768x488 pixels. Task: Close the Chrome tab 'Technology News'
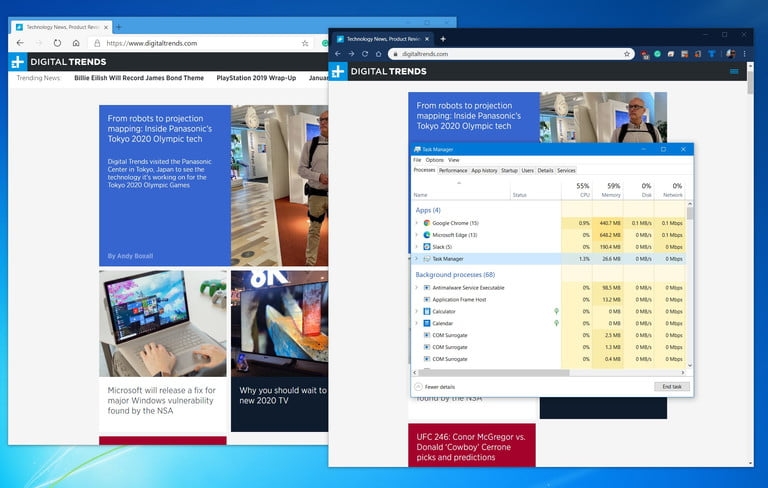[x=427, y=39]
